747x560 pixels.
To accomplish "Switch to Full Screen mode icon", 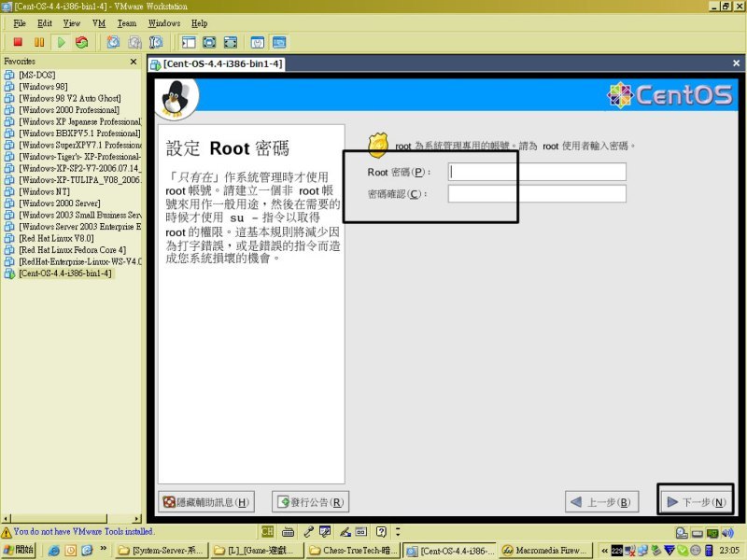I will pos(209,42).
